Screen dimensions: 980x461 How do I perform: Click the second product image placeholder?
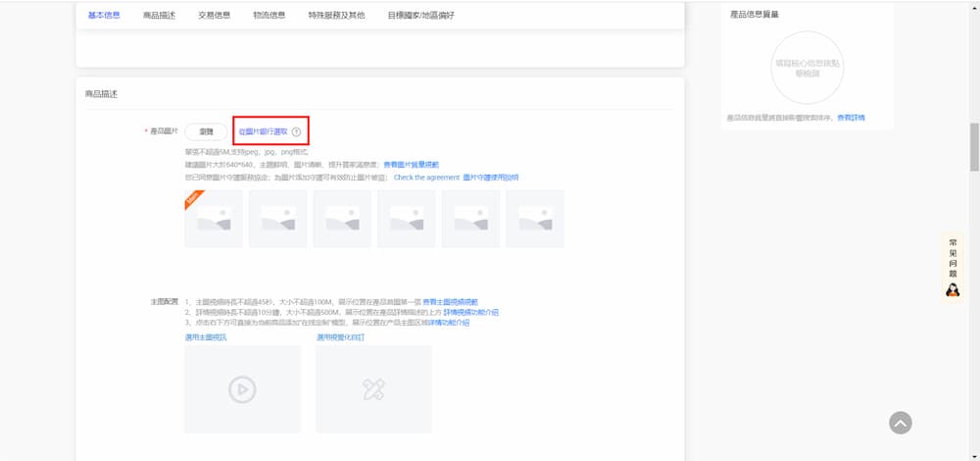click(x=277, y=219)
